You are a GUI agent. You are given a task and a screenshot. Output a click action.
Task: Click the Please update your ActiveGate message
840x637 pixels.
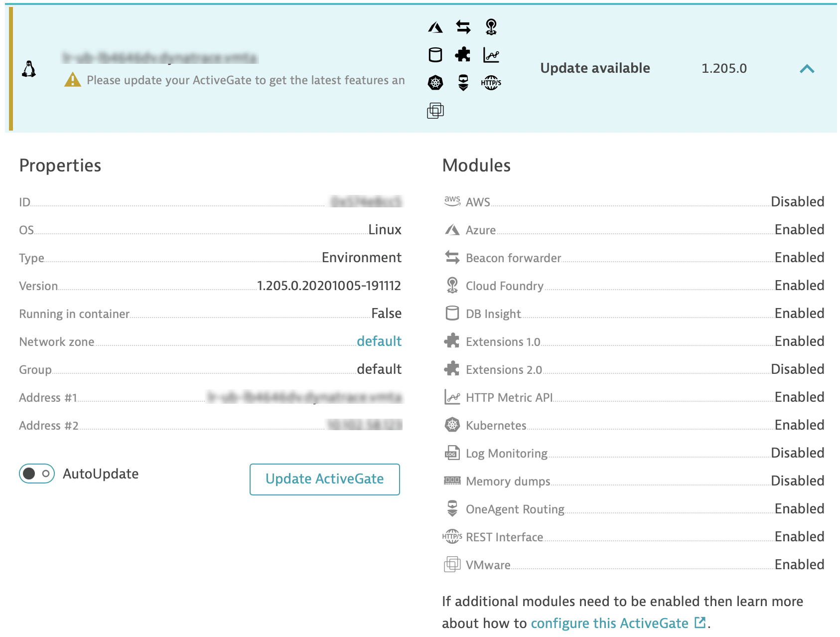246,80
